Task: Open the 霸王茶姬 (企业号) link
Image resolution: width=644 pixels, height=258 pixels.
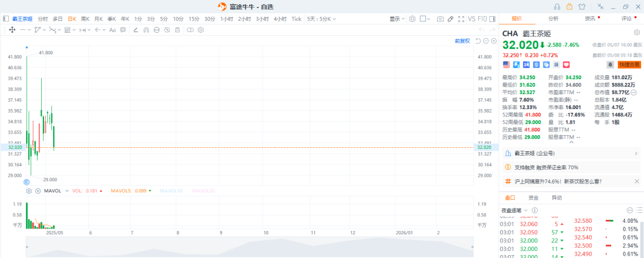Action: coord(571,153)
